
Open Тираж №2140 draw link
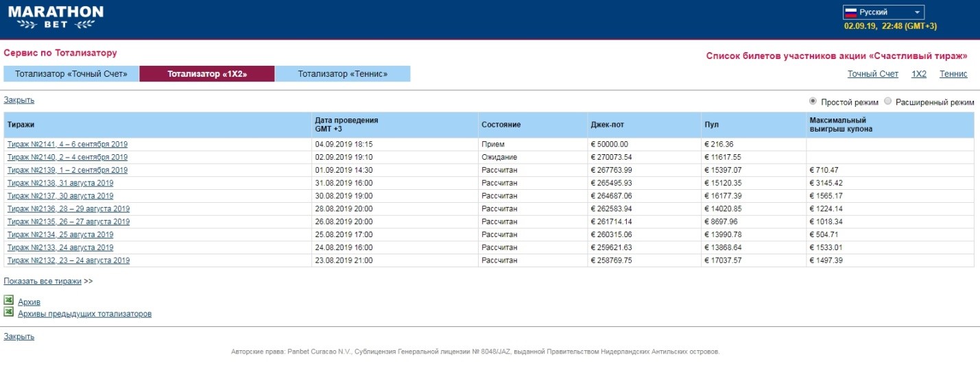pos(67,158)
